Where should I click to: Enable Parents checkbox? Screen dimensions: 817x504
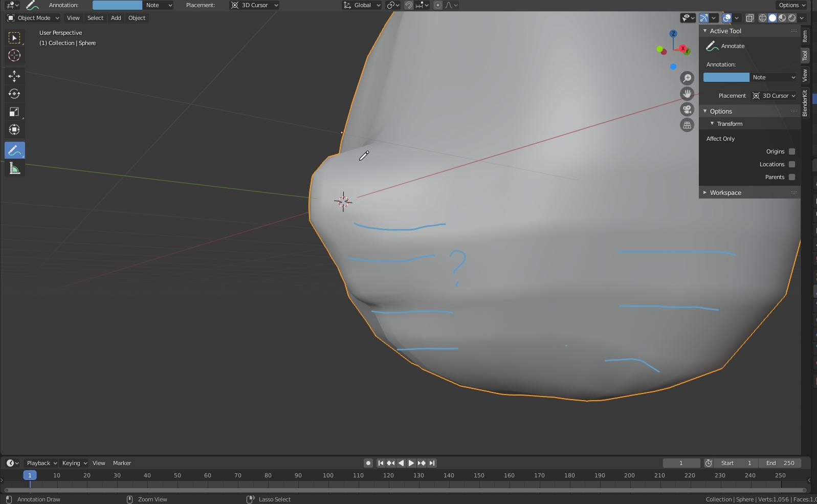pos(792,177)
